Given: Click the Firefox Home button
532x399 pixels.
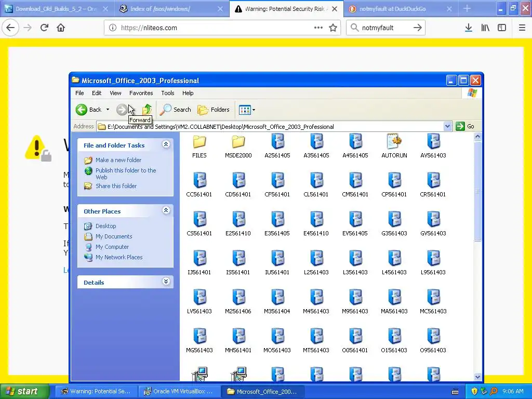Looking at the screenshot, I should coord(61,28).
